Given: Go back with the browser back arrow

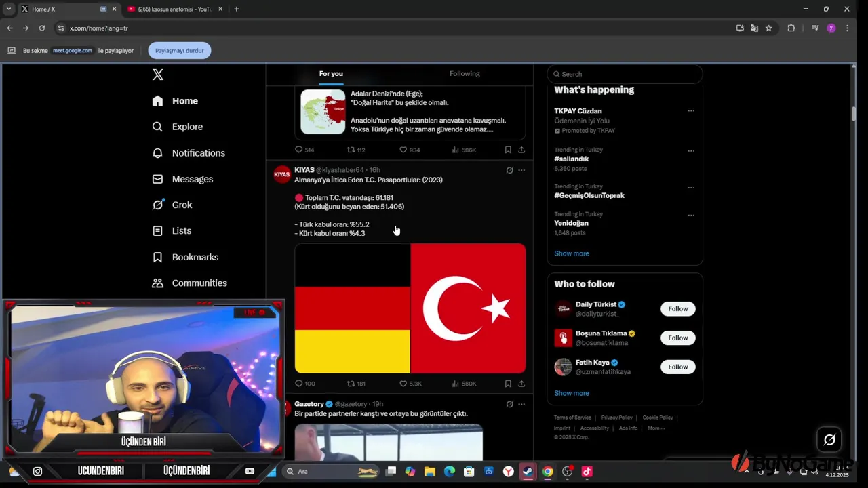Looking at the screenshot, I should click(9, 28).
